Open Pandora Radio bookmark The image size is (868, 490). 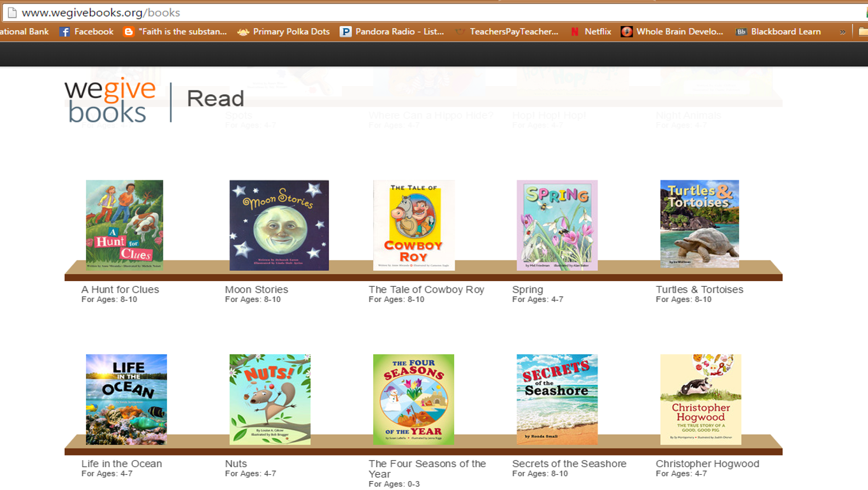pyautogui.click(x=392, y=32)
